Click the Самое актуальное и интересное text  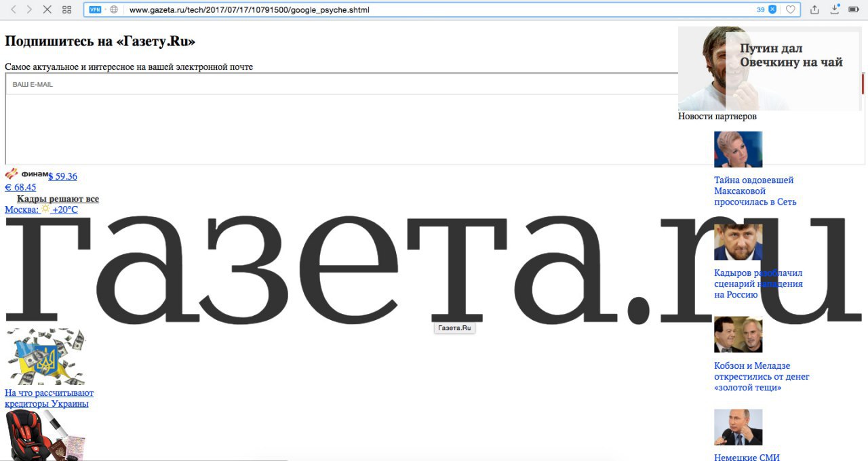tap(129, 66)
